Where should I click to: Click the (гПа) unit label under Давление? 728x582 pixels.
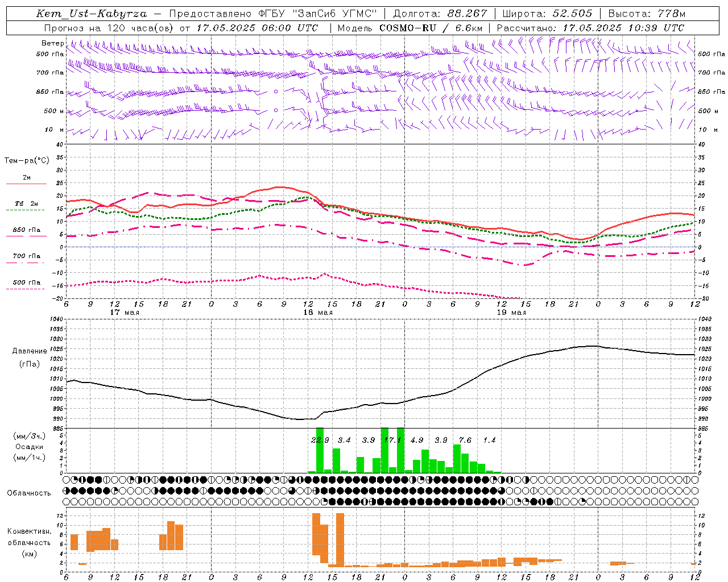coord(30,364)
